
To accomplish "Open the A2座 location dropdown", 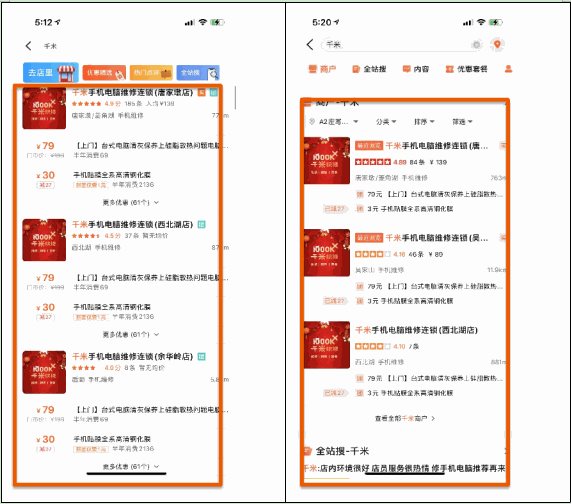I will [334, 122].
